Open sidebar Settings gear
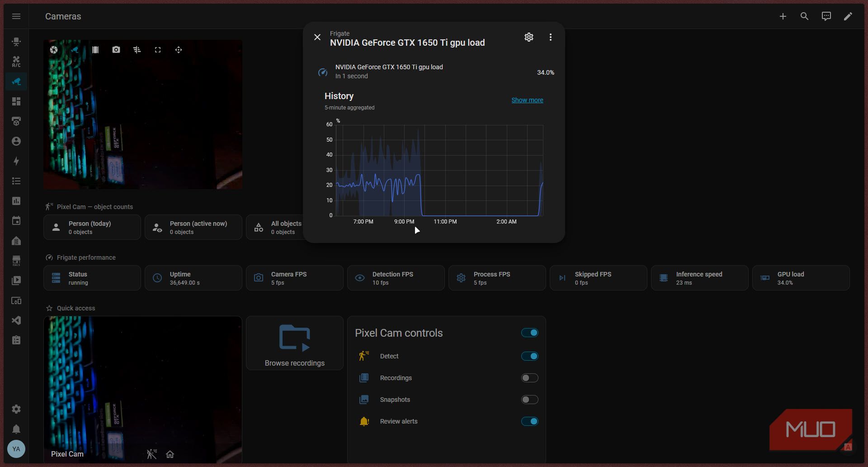This screenshot has height=467, width=868. pyautogui.click(x=16, y=409)
